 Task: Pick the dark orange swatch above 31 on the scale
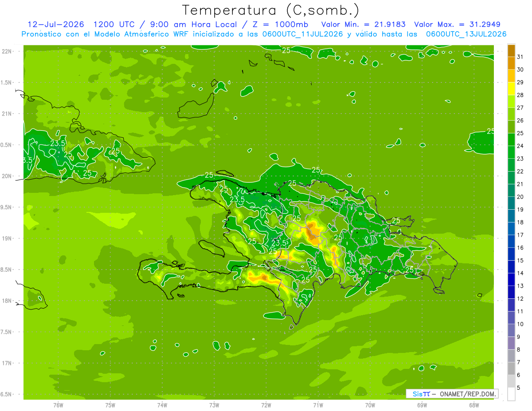click(511, 51)
